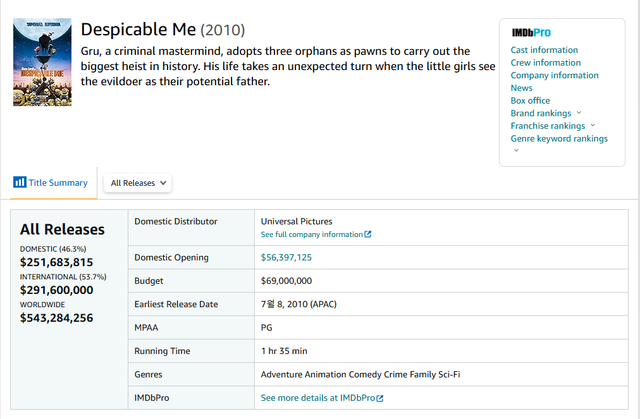Click external-link icon after 'See full company information'
This screenshot has width=640, height=419.
[x=368, y=234]
